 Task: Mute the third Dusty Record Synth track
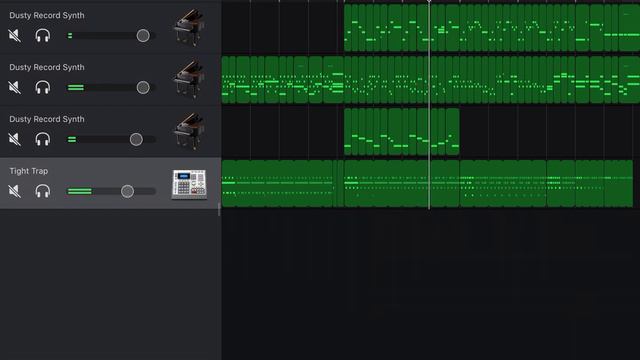[15, 139]
